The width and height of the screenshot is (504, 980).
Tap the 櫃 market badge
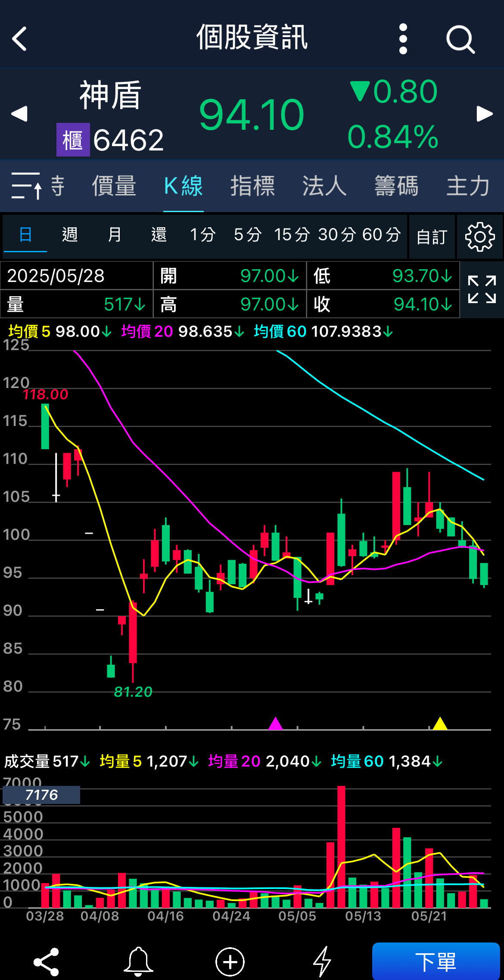pyautogui.click(x=73, y=140)
